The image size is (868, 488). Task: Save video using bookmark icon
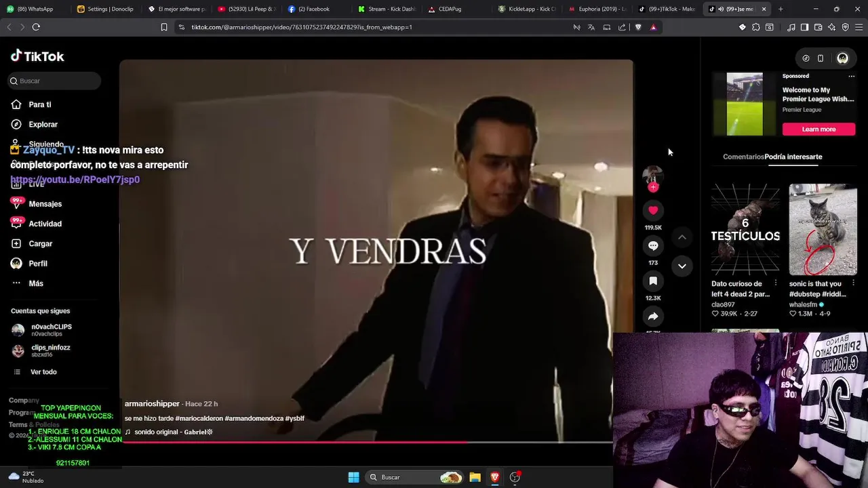(653, 281)
